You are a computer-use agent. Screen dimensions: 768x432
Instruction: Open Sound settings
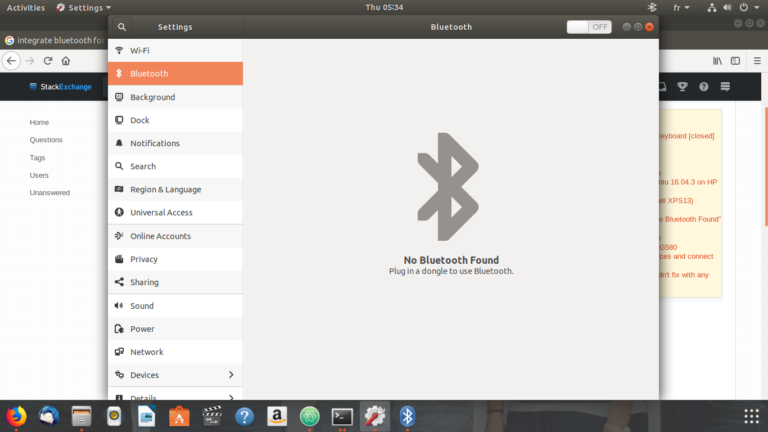tap(175, 306)
